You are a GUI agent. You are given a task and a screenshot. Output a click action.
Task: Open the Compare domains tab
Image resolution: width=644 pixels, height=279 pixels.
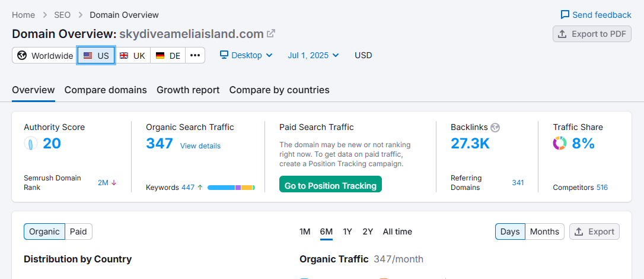tap(106, 90)
